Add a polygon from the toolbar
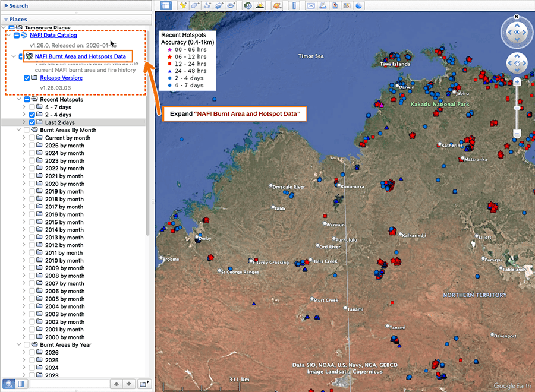 pos(195,5)
